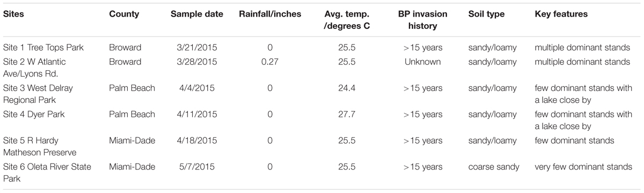Click Site 4 Dyer Park cell
Viewport: 644px width, 193px height.
pyautogui.click(x=33, y=114)
